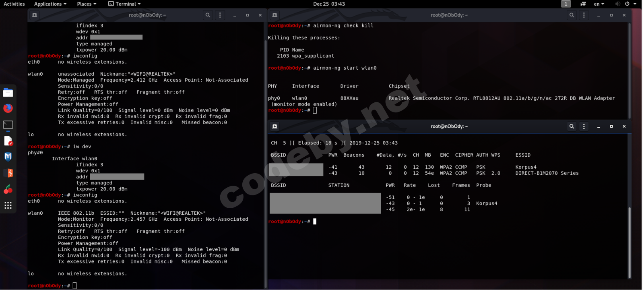Open the system menu via power icon
The image size is (644, 290).
pyautogui.click(x=627, y=4)
